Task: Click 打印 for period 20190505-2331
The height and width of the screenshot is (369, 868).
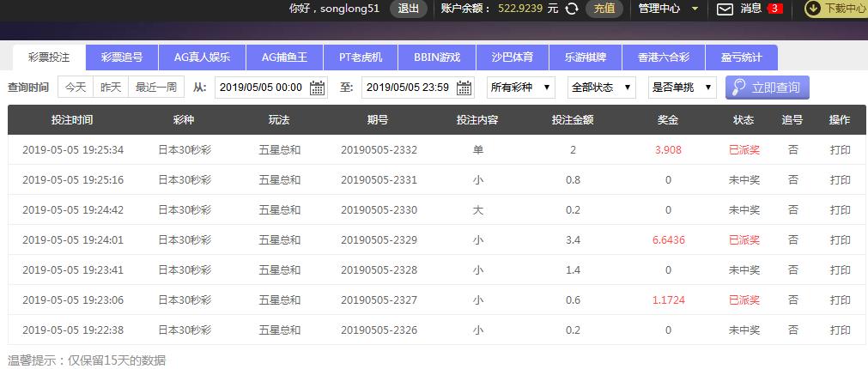Action: coord(840,180)
